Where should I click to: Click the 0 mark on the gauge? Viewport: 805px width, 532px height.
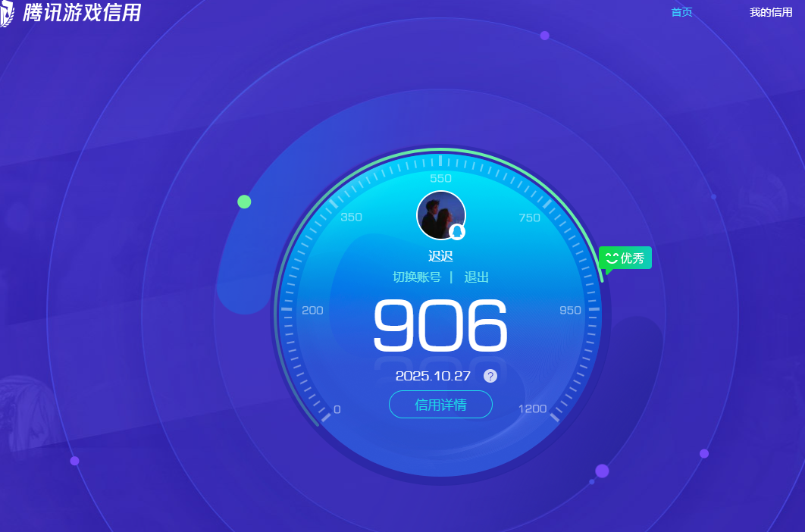337,409
